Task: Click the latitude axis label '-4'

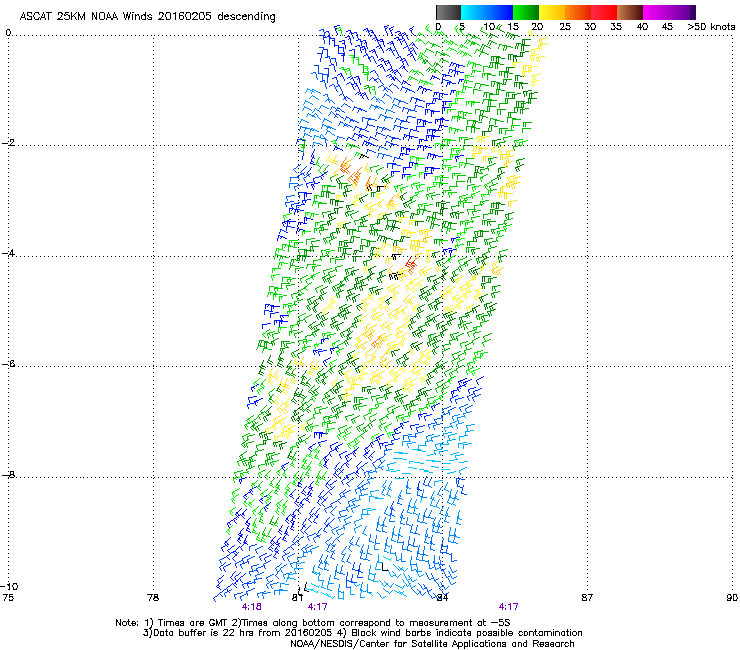Action: (x=9, y=253)
